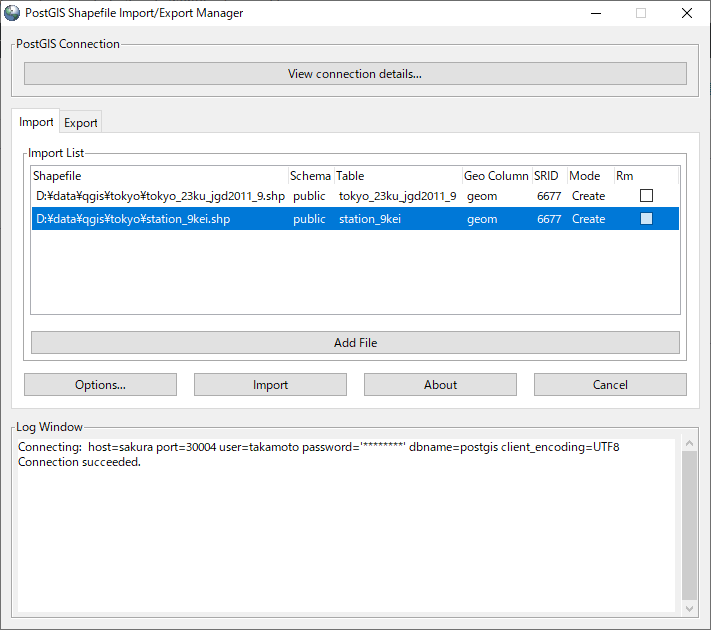
Task: Click Schema cell public for tokyo_23ku row
Action: click(309, 196)
